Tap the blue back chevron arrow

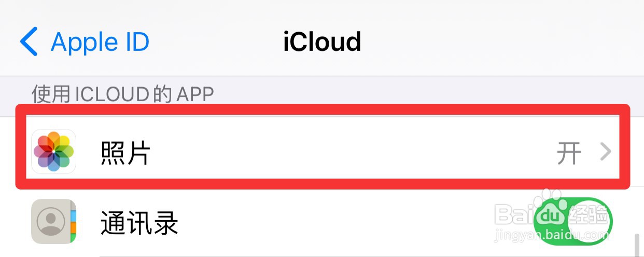tap(29, 42)
